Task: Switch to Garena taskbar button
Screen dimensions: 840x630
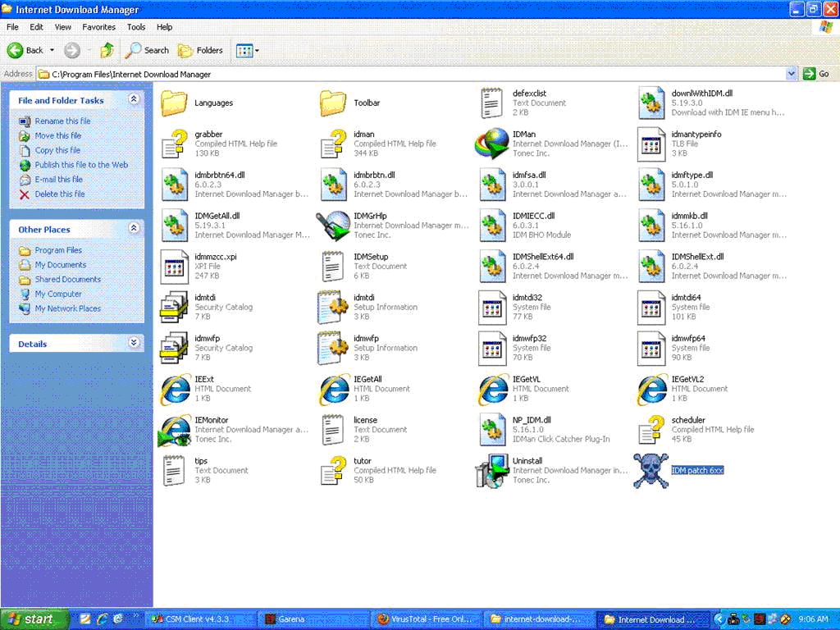Action: [x=313, y=619]
